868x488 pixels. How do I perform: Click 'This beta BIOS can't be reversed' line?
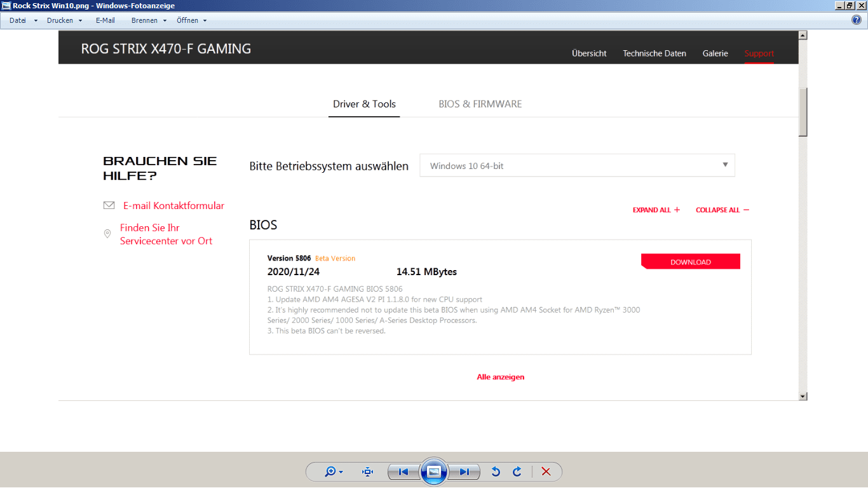(327, 331)
